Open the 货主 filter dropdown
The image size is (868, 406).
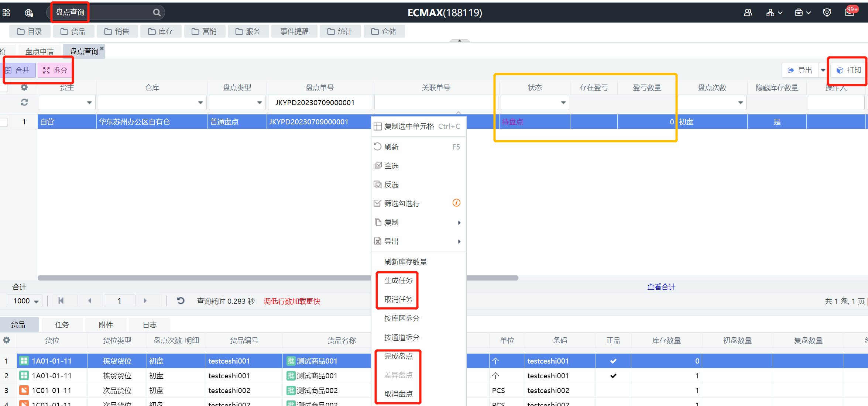(89, 103)
